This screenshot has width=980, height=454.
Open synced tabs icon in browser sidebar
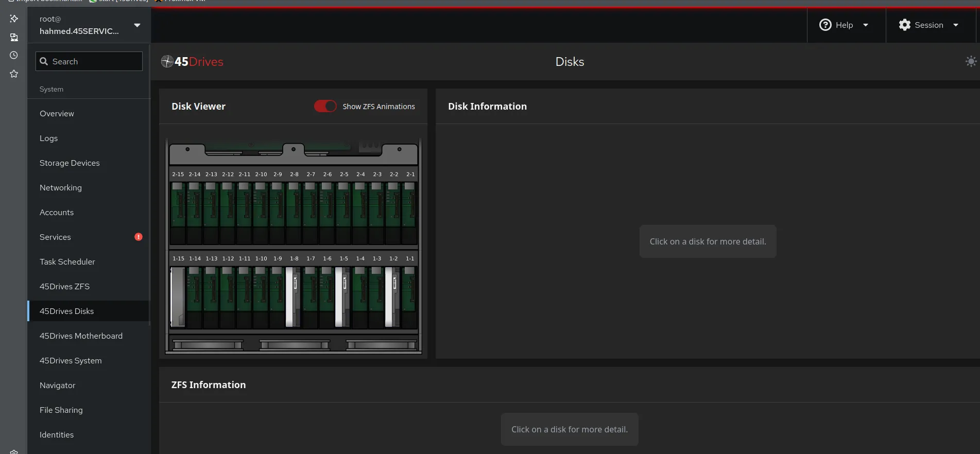[x=14, y=37]
